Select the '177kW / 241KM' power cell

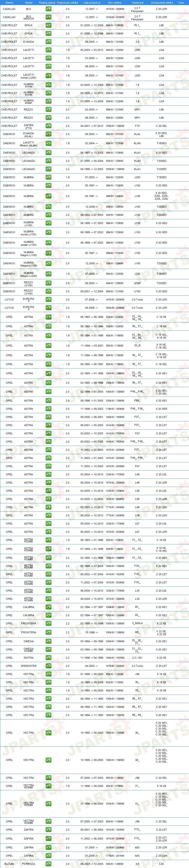pos(115,856)
